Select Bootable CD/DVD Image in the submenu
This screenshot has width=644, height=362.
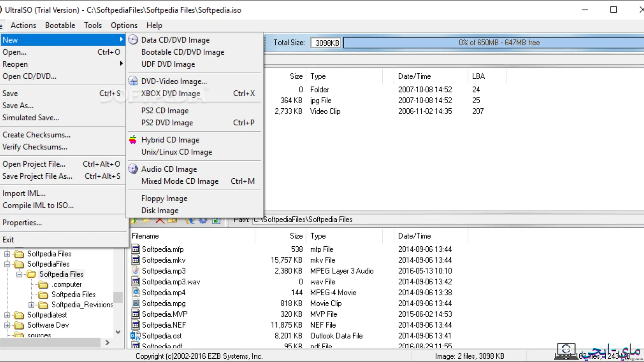point(195,52)
